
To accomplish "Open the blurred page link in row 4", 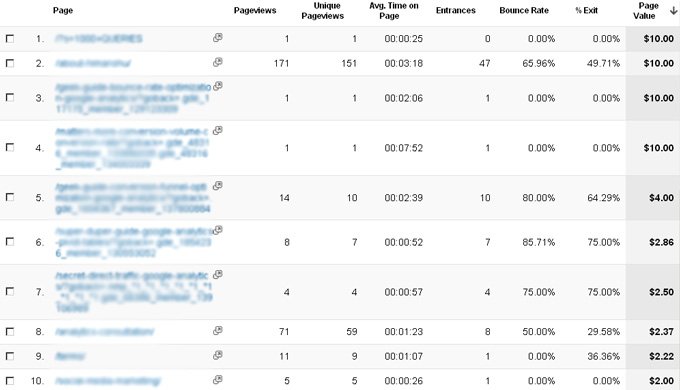I will (x=132, y=148).
